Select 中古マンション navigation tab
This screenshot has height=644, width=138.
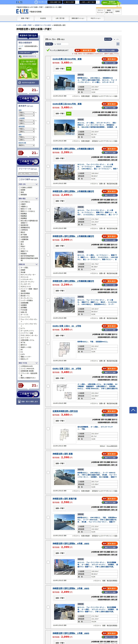click(95, 18)
